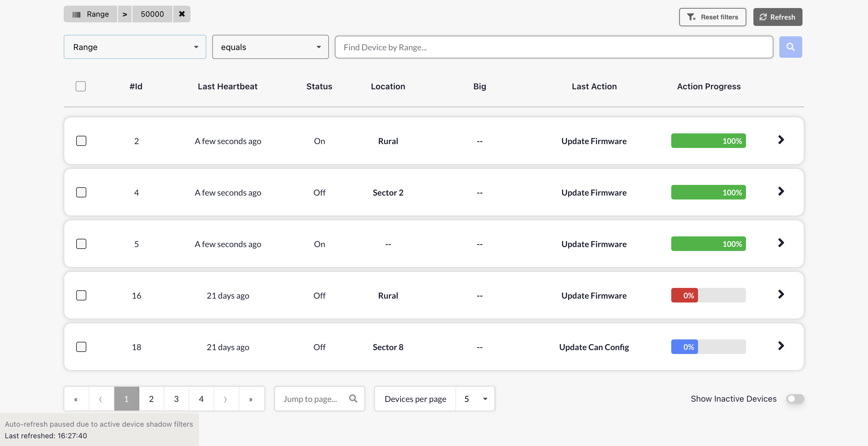Go to last page double arrow

(x=251, y=399)
